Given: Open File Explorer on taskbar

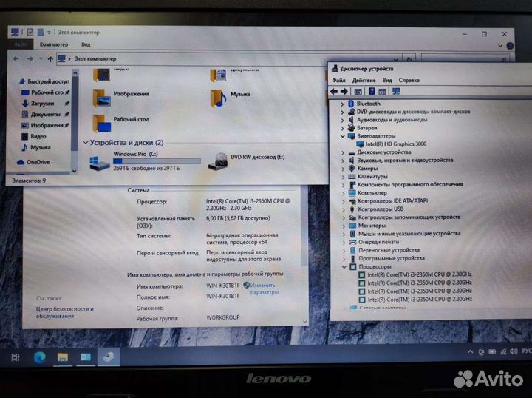Looking at the screenshot, I should pos(63,357).
